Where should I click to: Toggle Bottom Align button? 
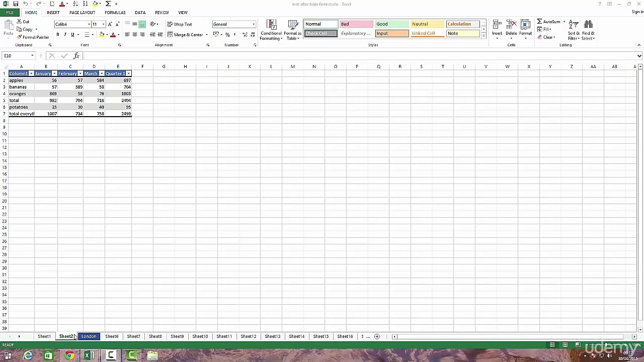(142, 24)
